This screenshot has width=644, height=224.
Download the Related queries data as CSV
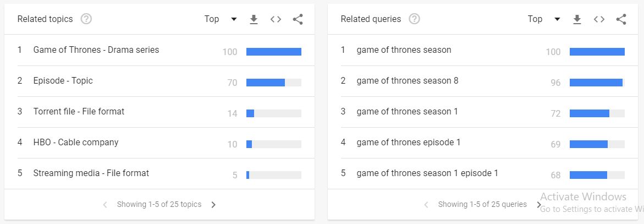[577, 19]
